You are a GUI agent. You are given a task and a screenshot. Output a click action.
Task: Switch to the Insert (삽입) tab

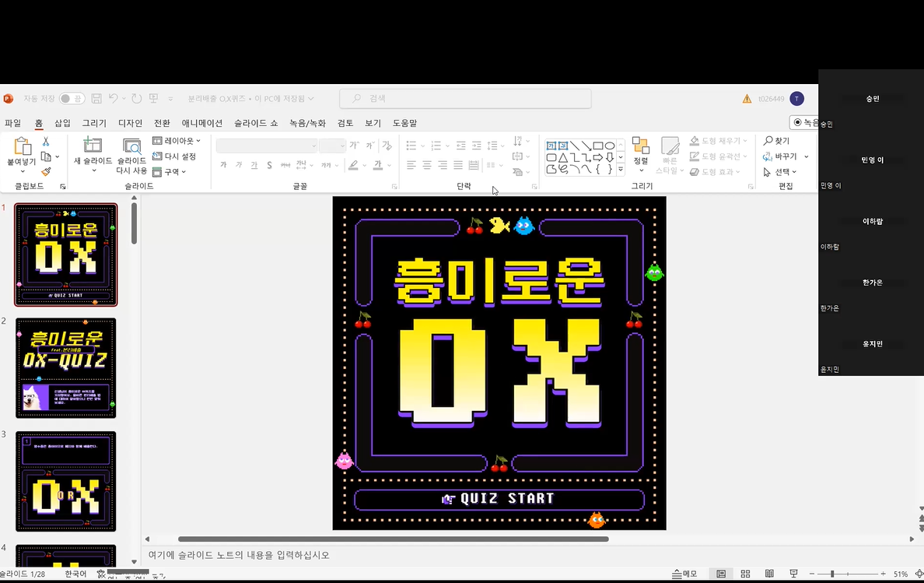coord(62,123)
